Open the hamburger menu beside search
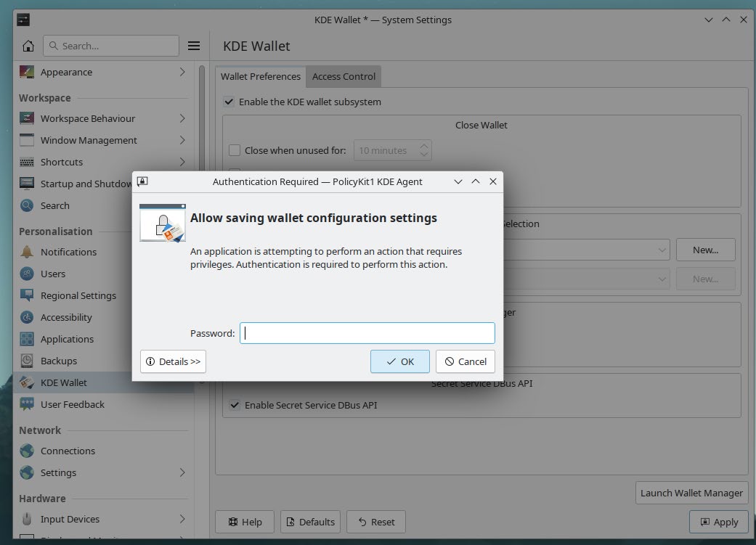 (194, 46)
